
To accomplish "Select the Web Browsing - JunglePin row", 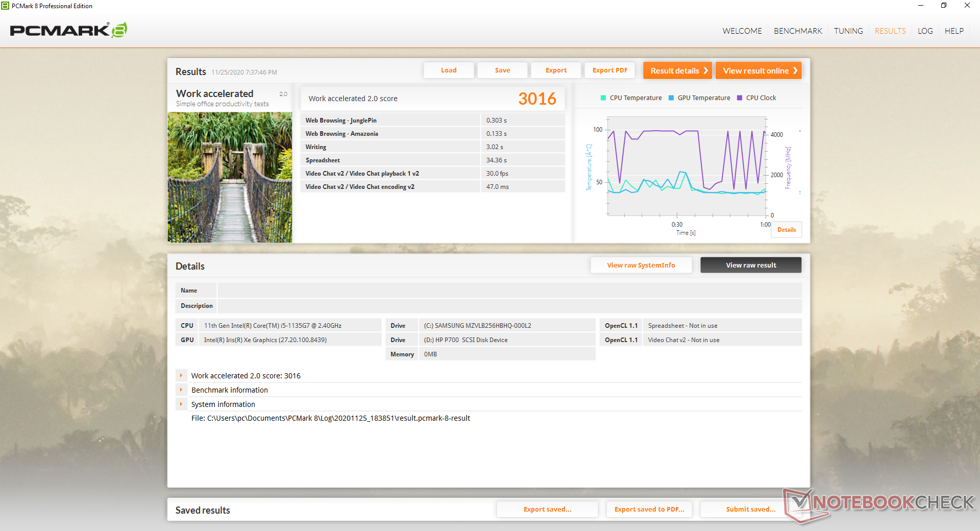I will point(433,120).
